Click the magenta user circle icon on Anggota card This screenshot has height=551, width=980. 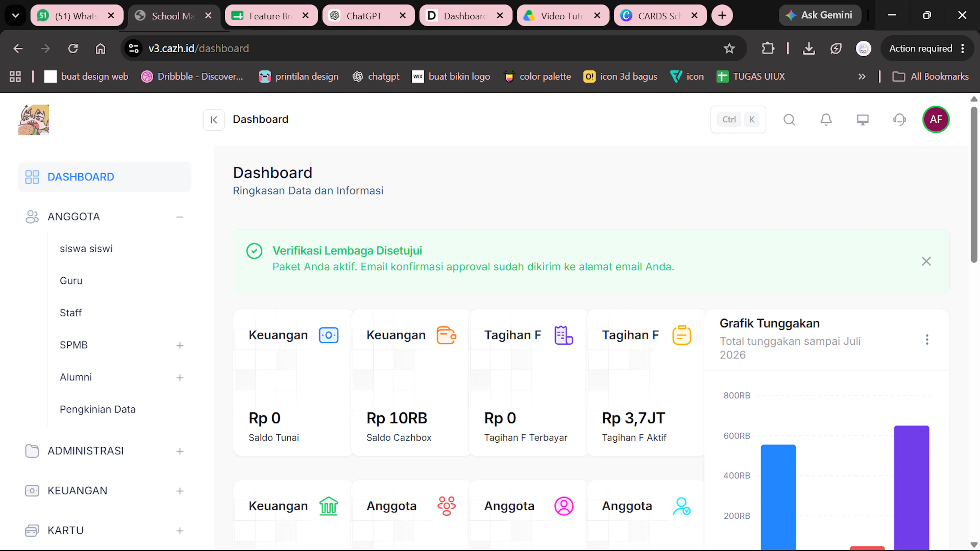click(x=564, y=506)
